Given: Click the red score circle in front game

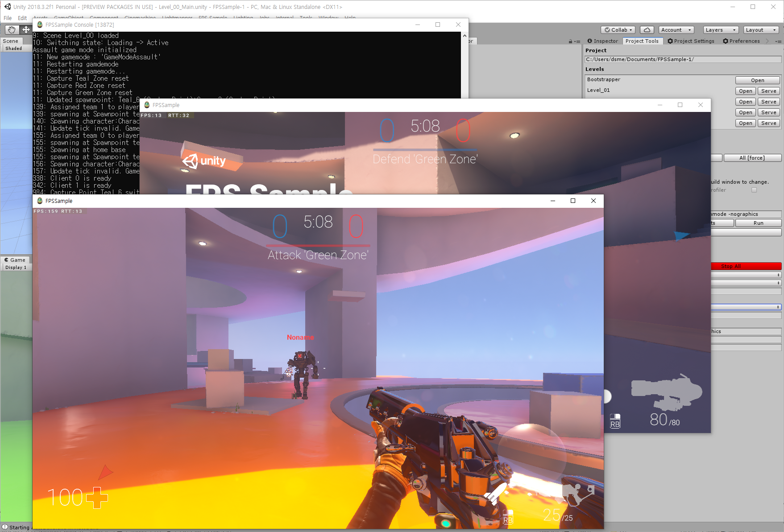Looking at the screenshot, I should [x=356, y=226].
